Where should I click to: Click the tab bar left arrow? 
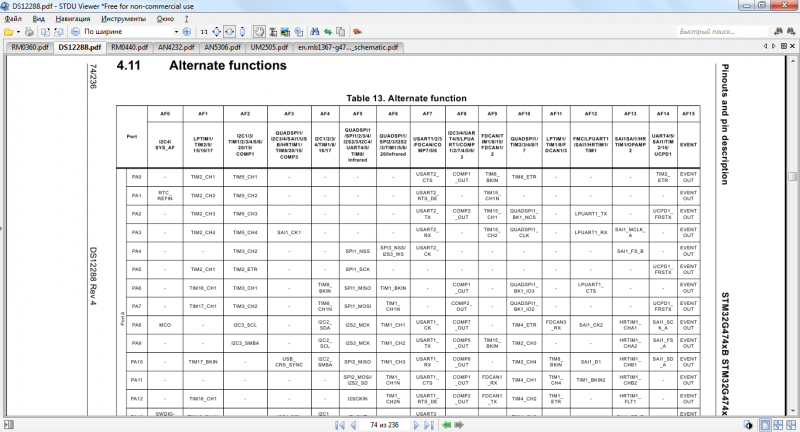(765, 46)
